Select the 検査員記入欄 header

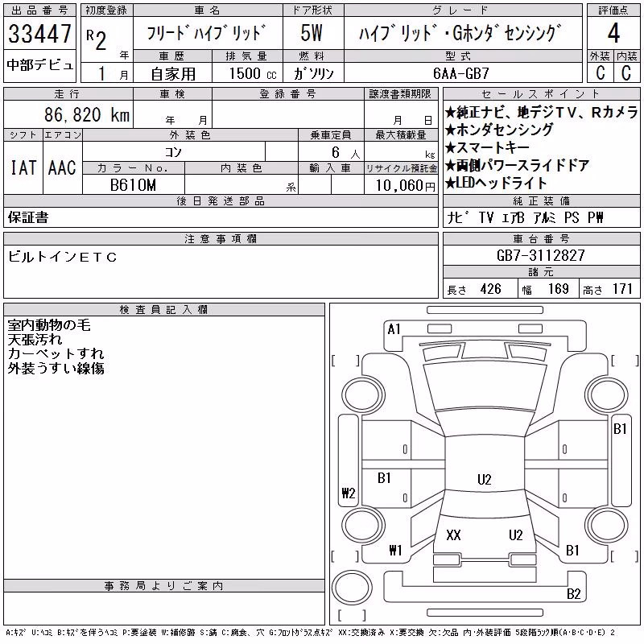coord(164,310)
